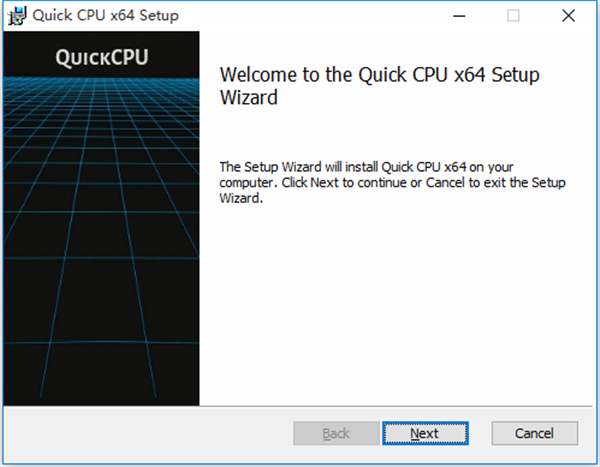Viewport: 600px width, 467px height.
Task: Click the last description line reading "Wizard."
Action: coord(240,198)
